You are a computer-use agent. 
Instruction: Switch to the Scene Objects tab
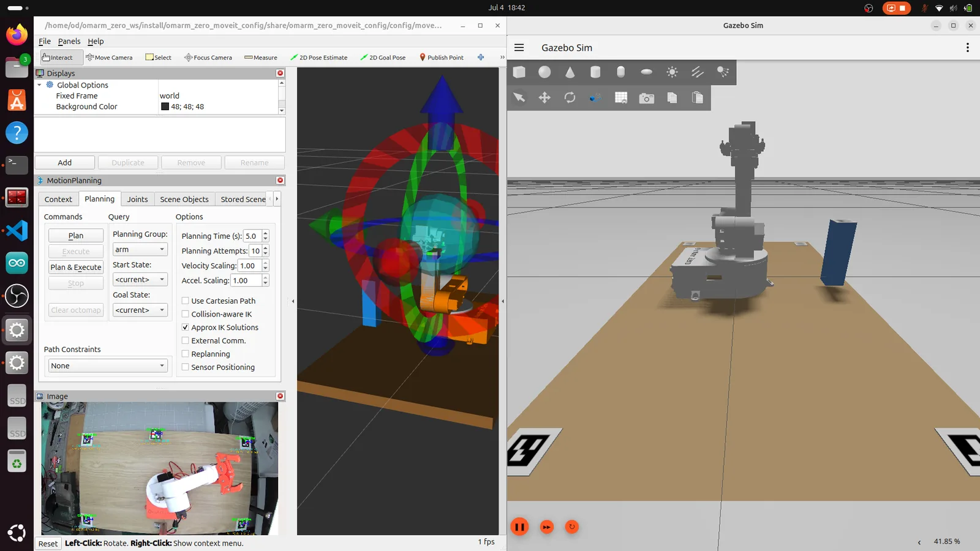click(x=184, y=200)
